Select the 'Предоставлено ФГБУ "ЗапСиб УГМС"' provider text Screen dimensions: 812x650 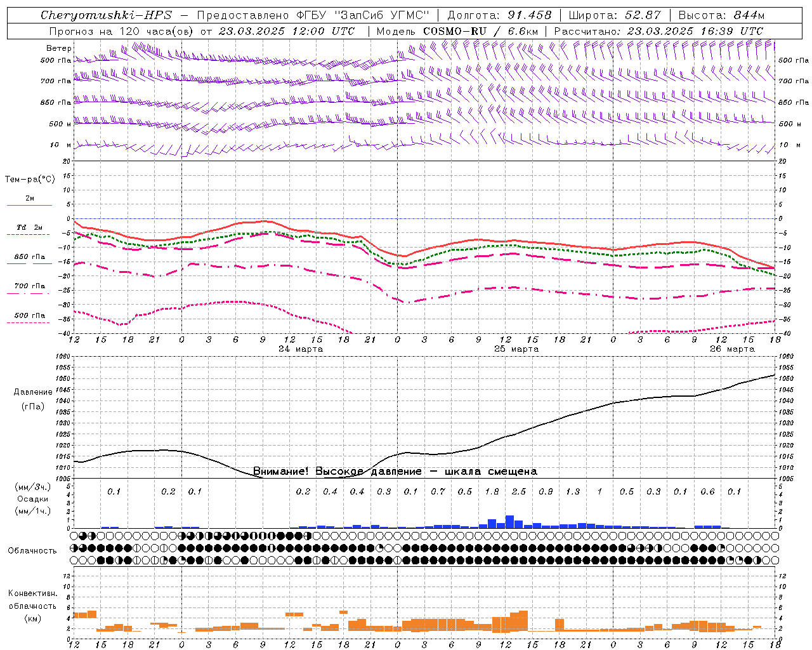point(313,15)
